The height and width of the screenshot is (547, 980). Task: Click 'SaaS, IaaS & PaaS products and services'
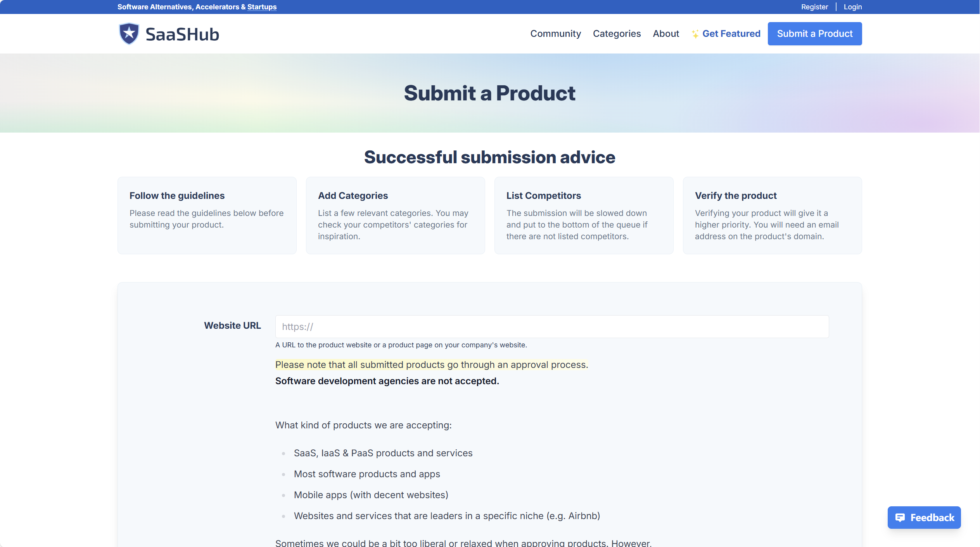pos(383,453)
